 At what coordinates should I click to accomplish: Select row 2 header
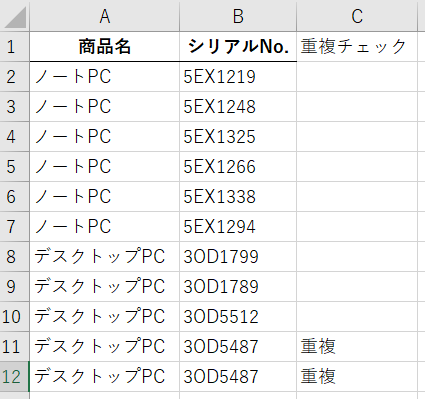(14, 77)
